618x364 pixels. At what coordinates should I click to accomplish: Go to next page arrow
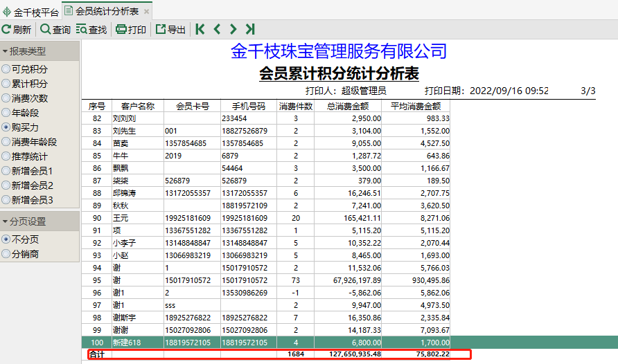pos(233,29)
